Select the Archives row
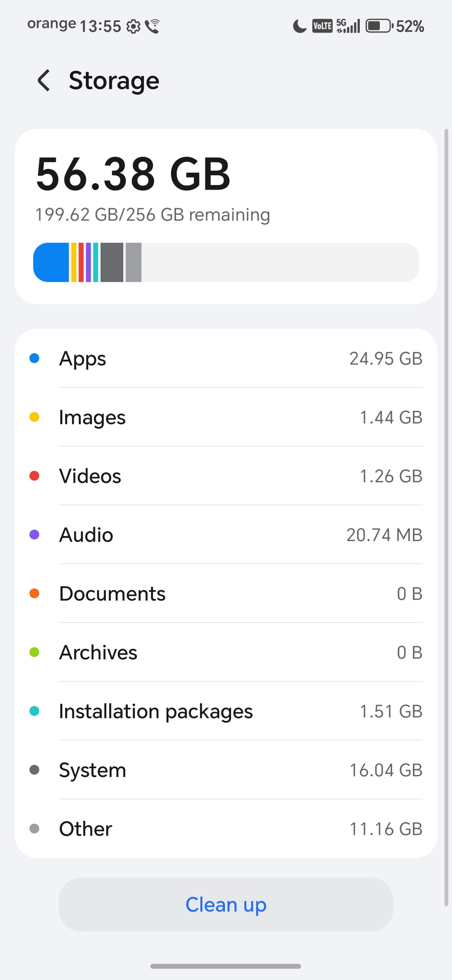 [226, 653]
